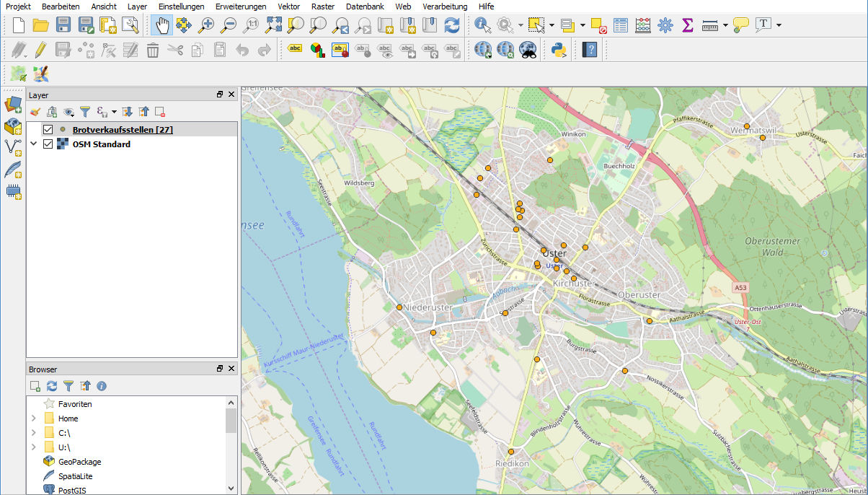Uncheck the Brotverkaufsstellen layer visibility

pyautogui.click(x=48, y=128)
